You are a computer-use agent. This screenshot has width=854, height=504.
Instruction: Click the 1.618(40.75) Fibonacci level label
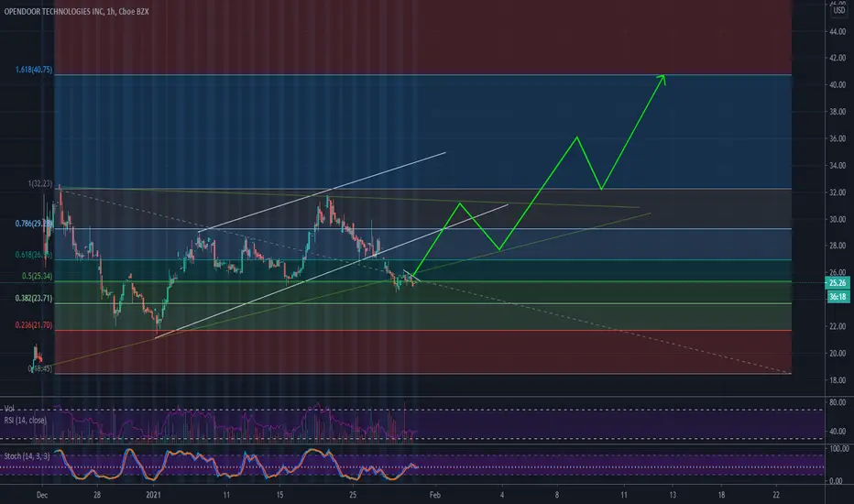click(34, 70)
